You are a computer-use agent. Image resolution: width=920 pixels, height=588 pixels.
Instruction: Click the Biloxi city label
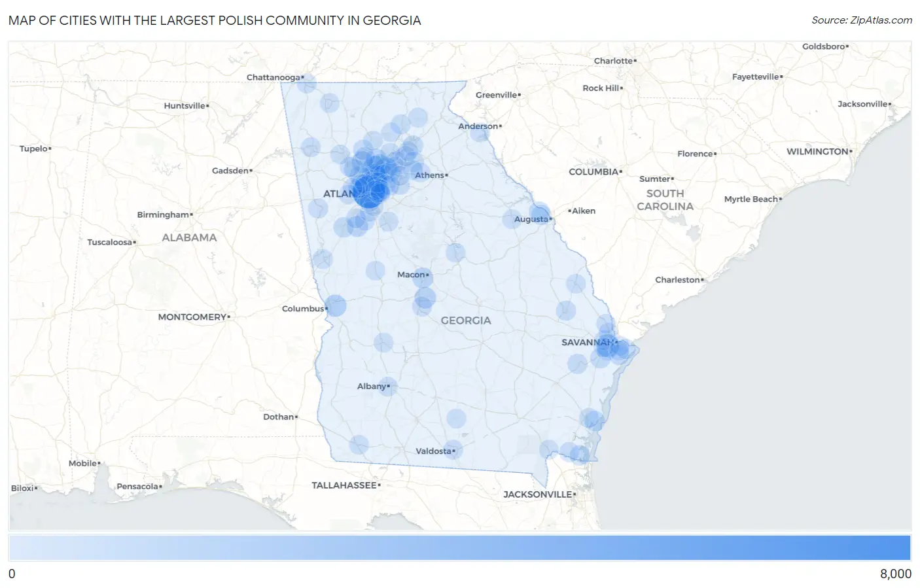pos(23,488)
